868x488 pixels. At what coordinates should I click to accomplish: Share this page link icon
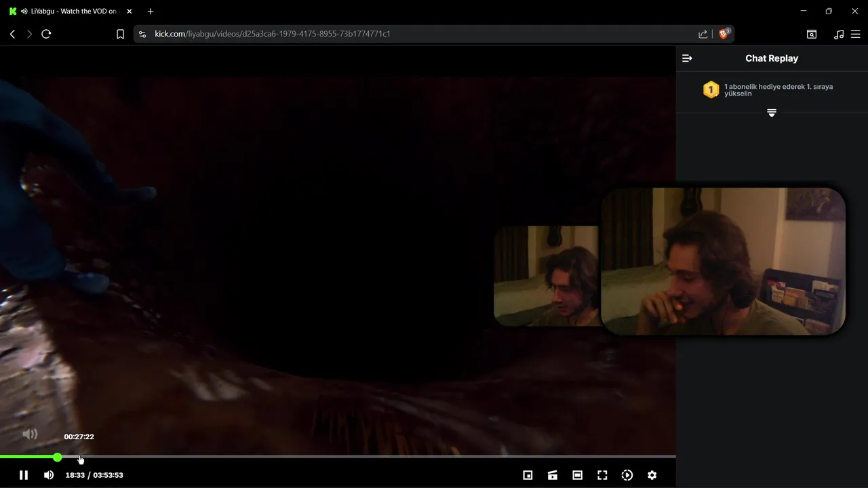(703, 34)
